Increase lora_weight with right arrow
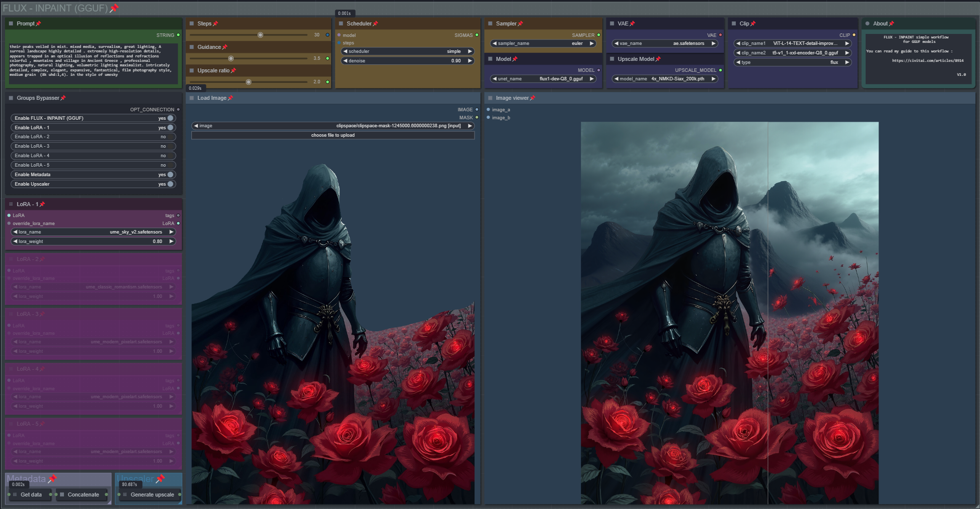 pos(171,242)
